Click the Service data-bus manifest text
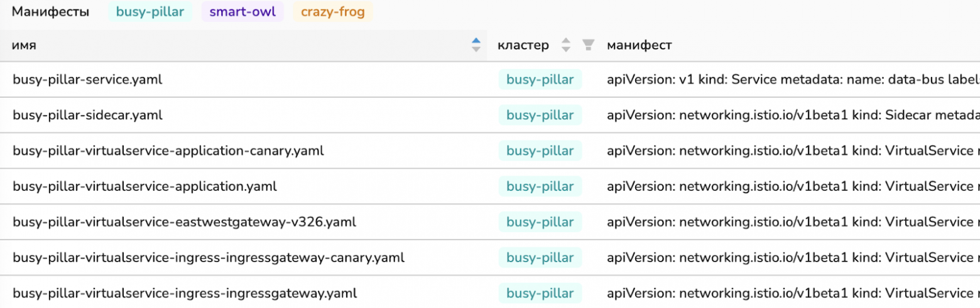This screenshot has height=308, width=980. tap(793, 80)
